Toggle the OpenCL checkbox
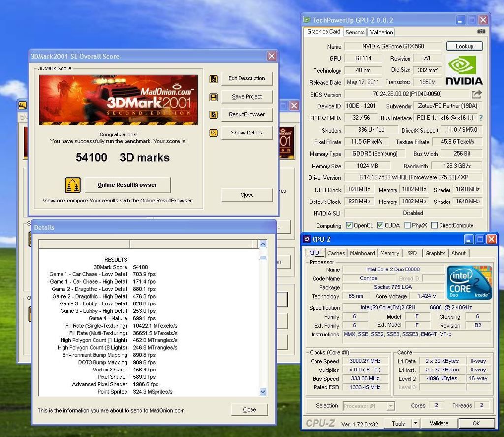This screenshot has height=437, width=504. tap(349, 225)
